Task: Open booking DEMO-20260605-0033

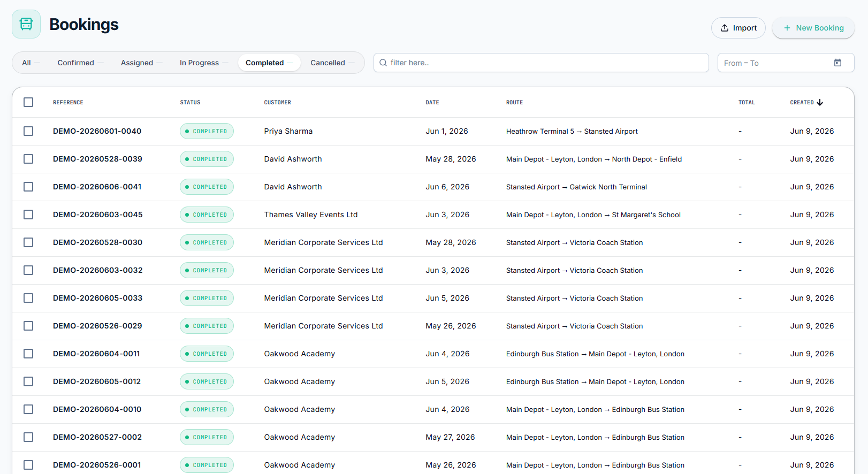Action: pos(97,298)
